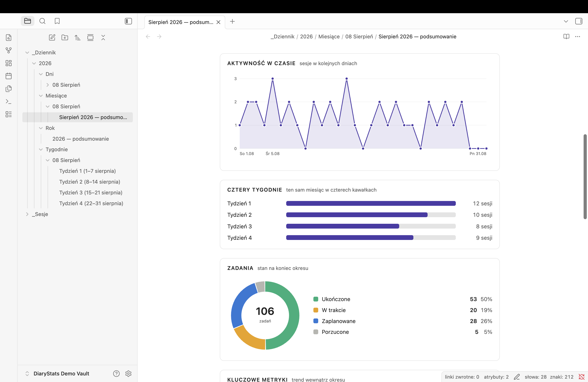Open vault settings gear icon
The width and height of the screenshot is (588, 382).
point(128,374)
